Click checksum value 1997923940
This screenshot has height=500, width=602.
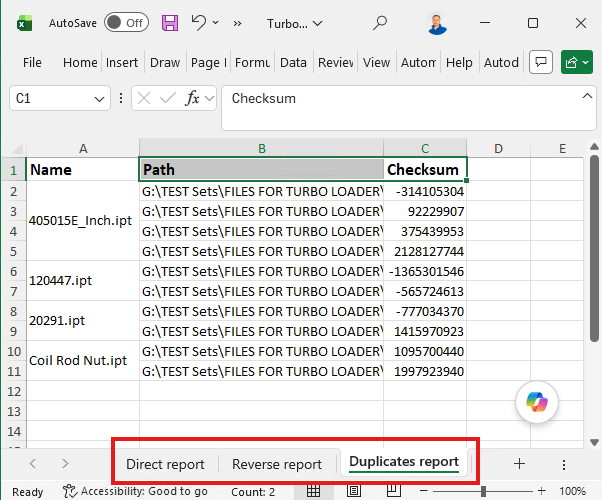click(425, 371)
